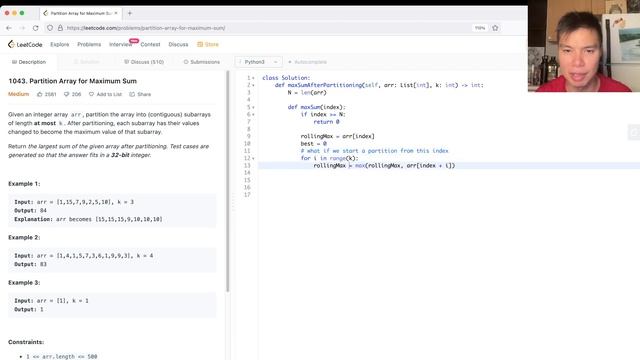Collapse the fold arrow on line 2

click(253, 85)
